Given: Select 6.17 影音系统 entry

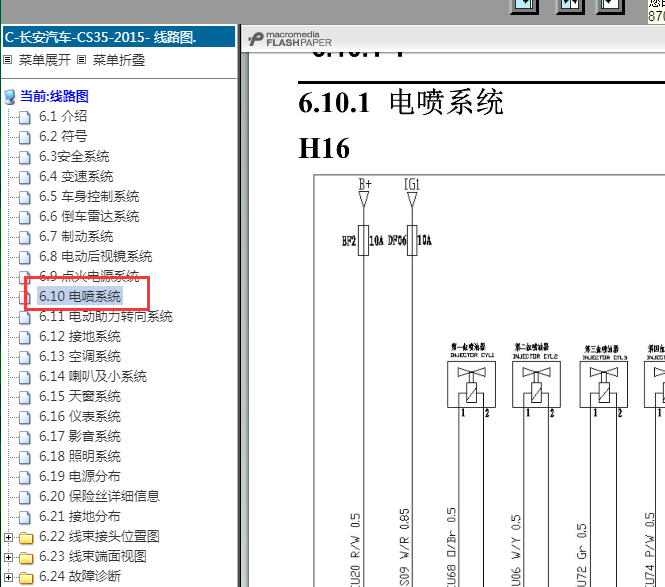Looking at the screenshot, I should point(80,436).
